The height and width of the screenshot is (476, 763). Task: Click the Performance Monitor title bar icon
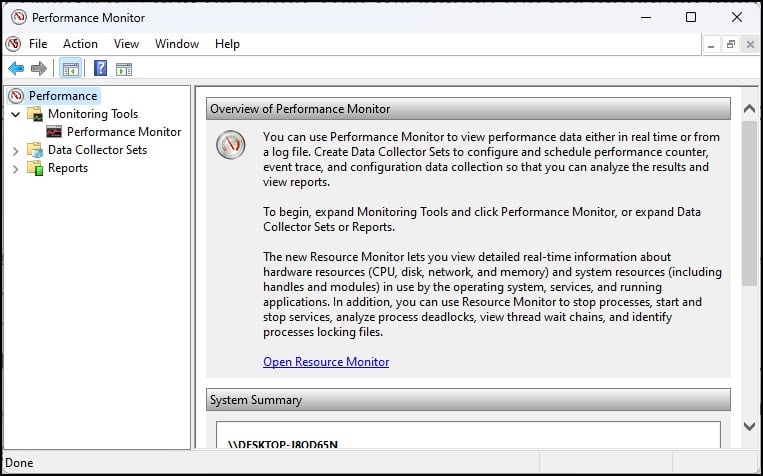point(16,17)
